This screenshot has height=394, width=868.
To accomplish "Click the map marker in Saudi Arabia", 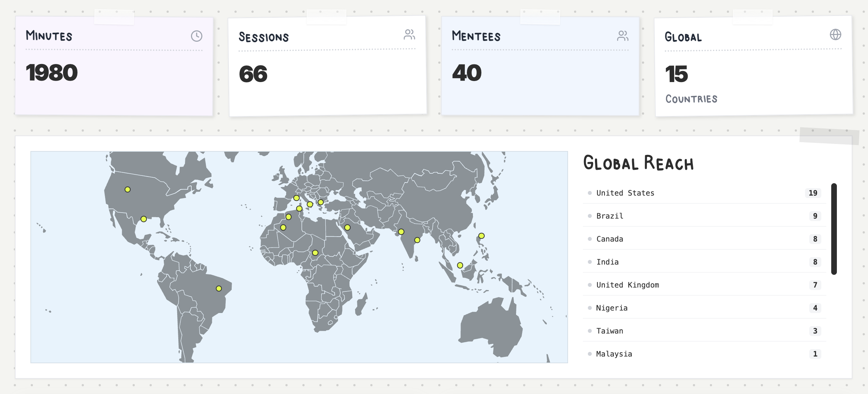I will pyautogui.click(x=347, y=227).
